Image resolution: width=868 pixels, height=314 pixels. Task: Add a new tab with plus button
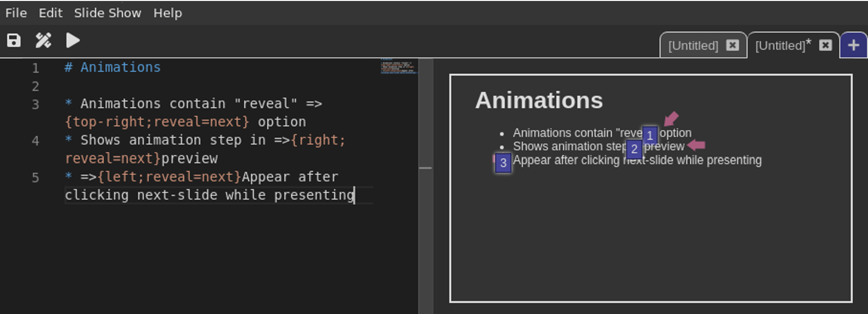853,45
